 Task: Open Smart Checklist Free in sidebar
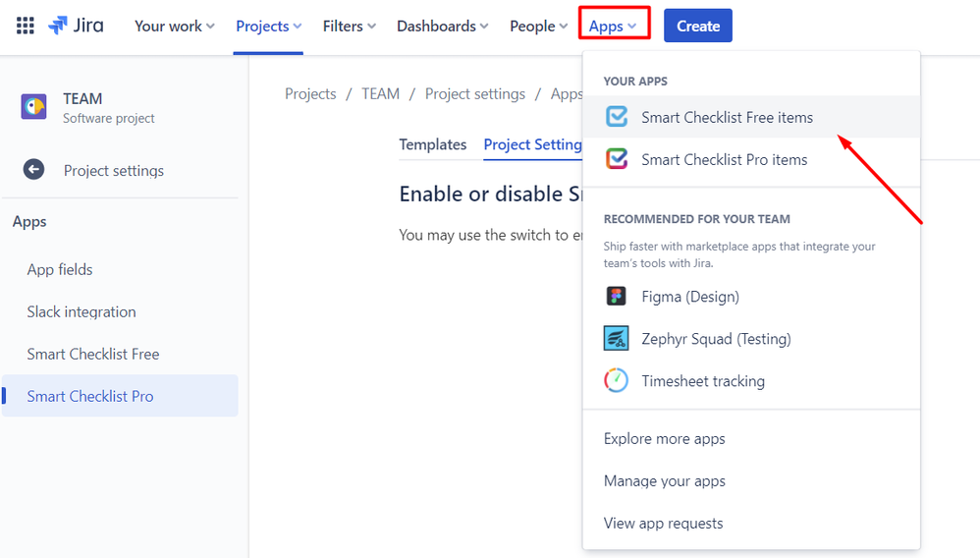tap(120, 354)
